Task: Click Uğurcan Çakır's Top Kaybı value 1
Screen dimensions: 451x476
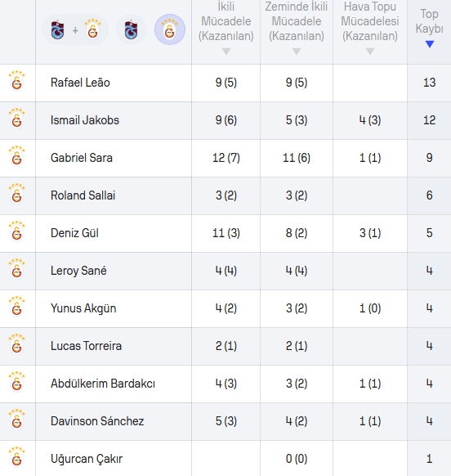Action: click(x=430, y=459)
